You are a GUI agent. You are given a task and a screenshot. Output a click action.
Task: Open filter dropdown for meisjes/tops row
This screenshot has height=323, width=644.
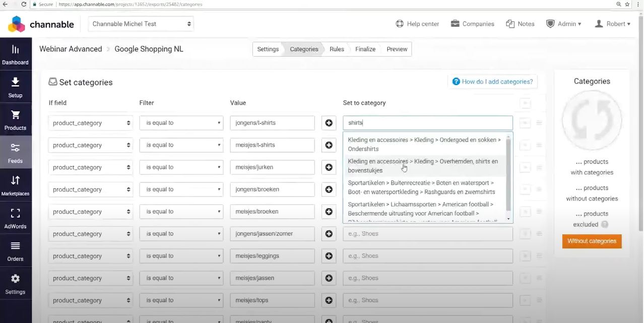pos(181,300)
